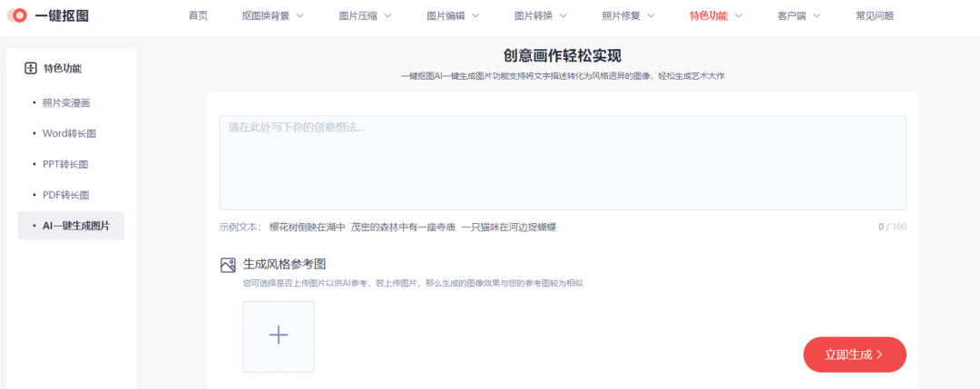Click the 生成风格参考图 picture icon
Image resolution: width=980 pixels, height=389 pixels.
coord(228,265)
